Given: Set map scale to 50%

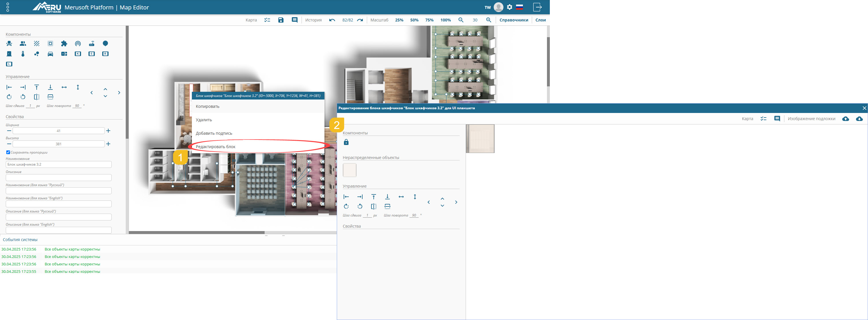Looking at the screenshot, I should 414,20.
